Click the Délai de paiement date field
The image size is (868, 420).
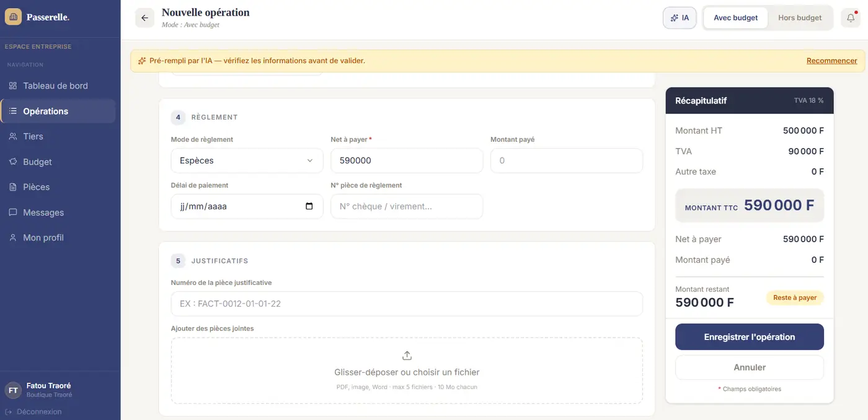[x=247, y=206]
